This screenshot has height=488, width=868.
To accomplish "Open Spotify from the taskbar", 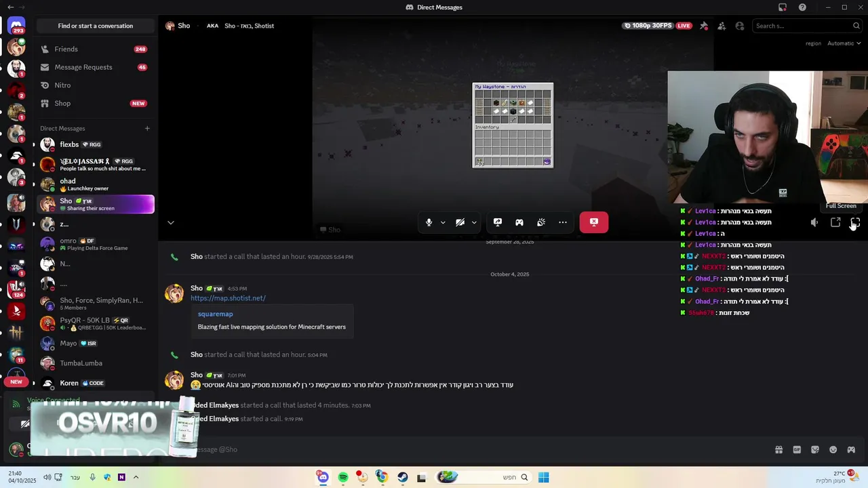I will 343,477.
